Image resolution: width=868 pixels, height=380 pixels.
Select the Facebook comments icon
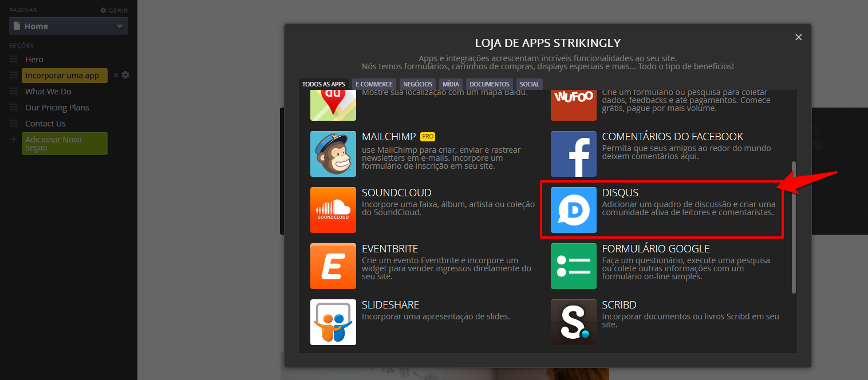(574, 154)
